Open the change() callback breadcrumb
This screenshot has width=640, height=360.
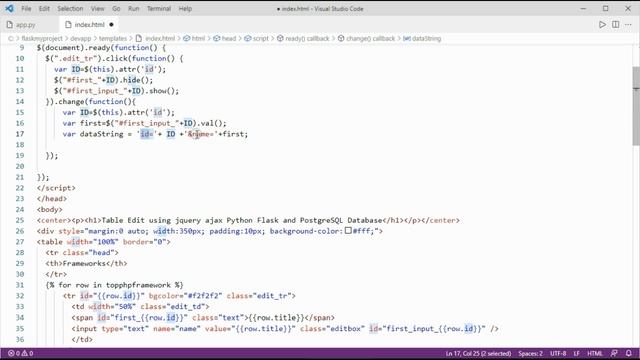click(366, 38)
